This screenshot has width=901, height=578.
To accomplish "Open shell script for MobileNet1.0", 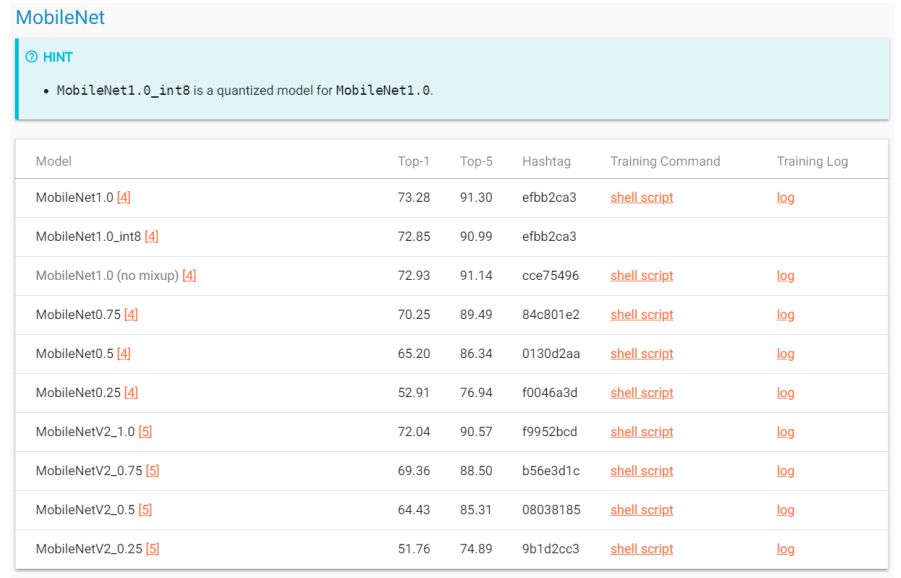I will (x=641, y=198).
